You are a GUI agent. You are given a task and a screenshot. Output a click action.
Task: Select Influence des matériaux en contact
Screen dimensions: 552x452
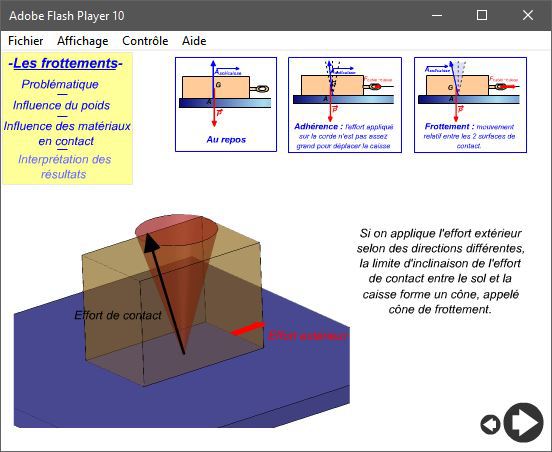coord(67,133)
